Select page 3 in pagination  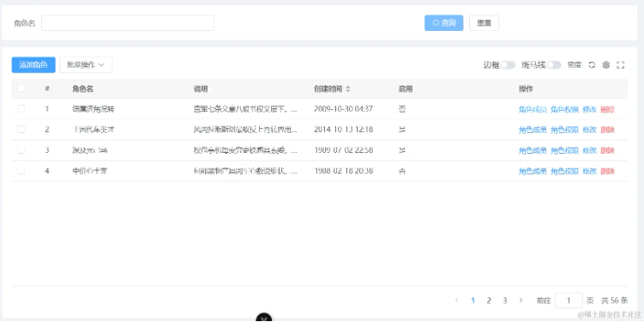pyautogui.click(x=505, y=301)
